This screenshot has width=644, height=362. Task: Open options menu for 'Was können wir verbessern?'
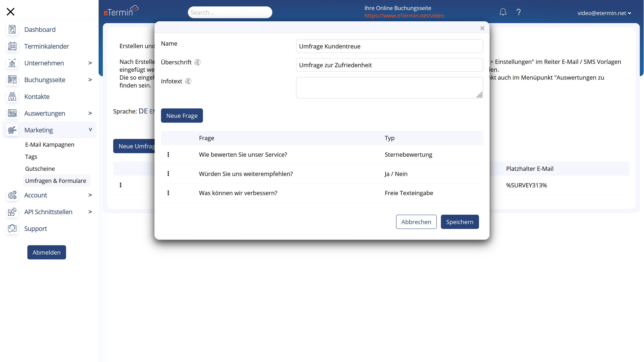(168, 193)
